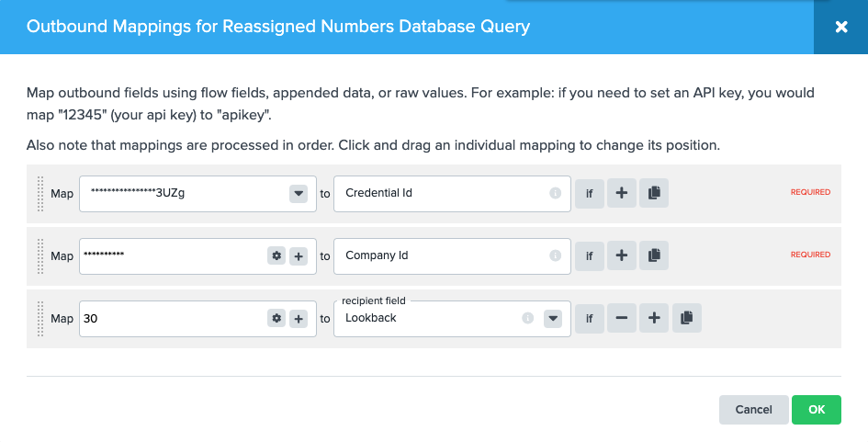Screen dimensions: 868x442
Task: Copy the Credential Id mapping row
Action: click(x=654, y=193)
